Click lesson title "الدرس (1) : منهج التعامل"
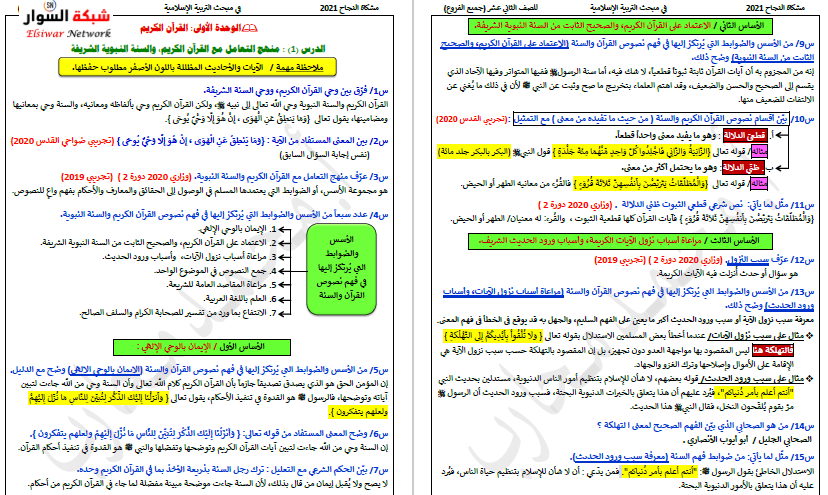The height and width of the screenshot is (495, 828). [198, 49]
